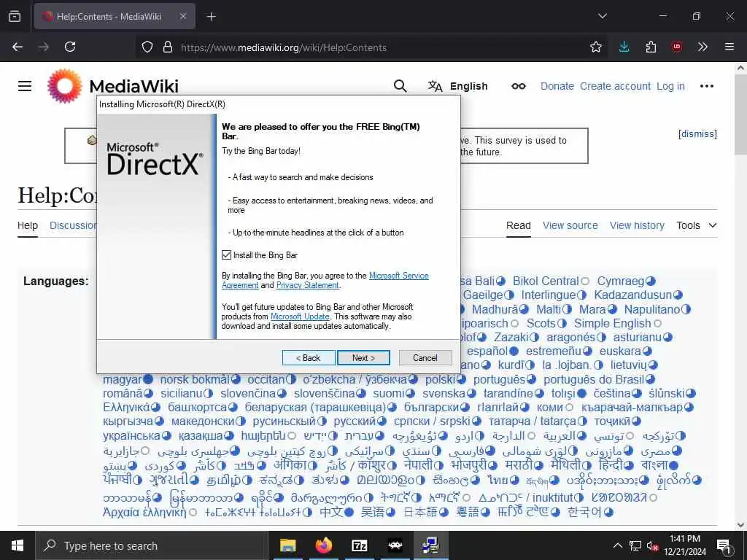Go back with browser back arrow
Image resolution: width=747 pixels, height=560 pixels.
tap(18, 47)
